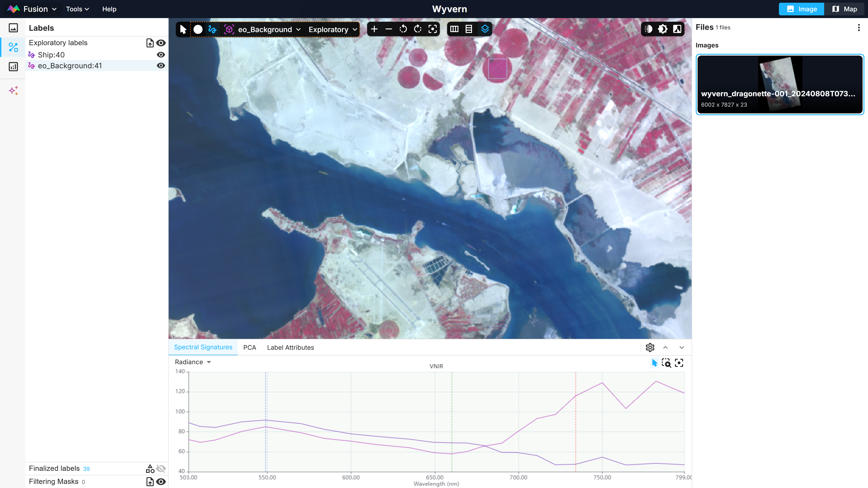Image resolution: width=868 pixels, height=488 pixels.
Task: Toggle the layers overlay icon
Action: tap(485, 29)
